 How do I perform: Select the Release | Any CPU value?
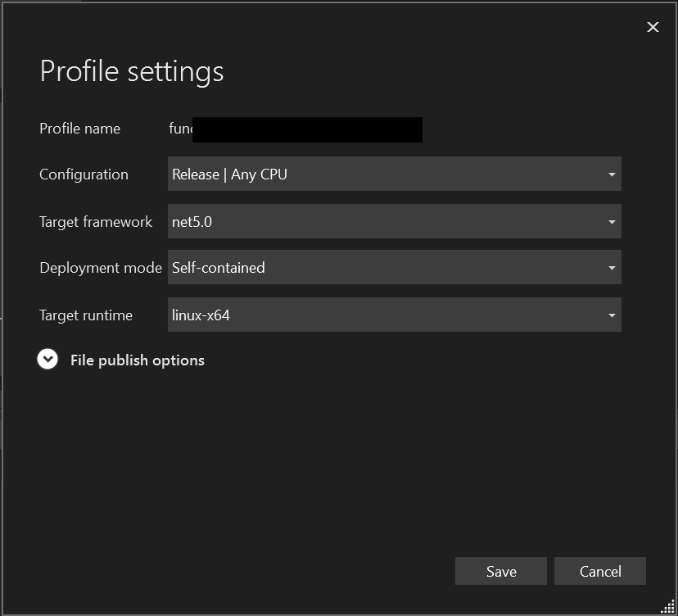[229, 174]
